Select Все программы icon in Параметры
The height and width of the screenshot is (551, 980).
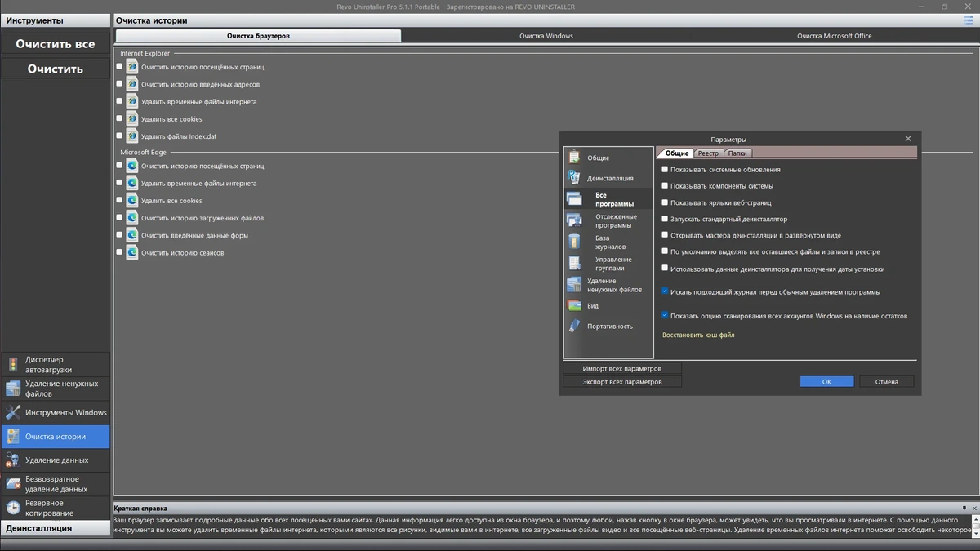(x=574, y=199)
